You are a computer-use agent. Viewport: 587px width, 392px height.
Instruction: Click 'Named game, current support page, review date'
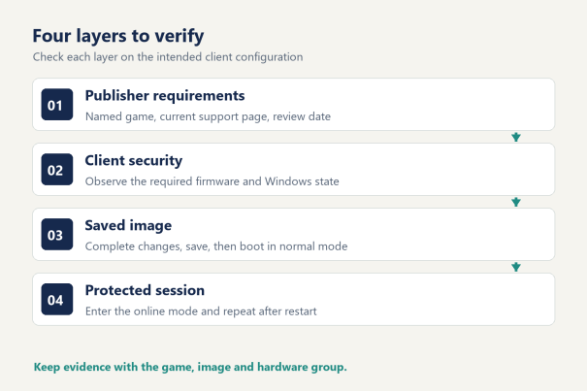click(x=208, y=116)
